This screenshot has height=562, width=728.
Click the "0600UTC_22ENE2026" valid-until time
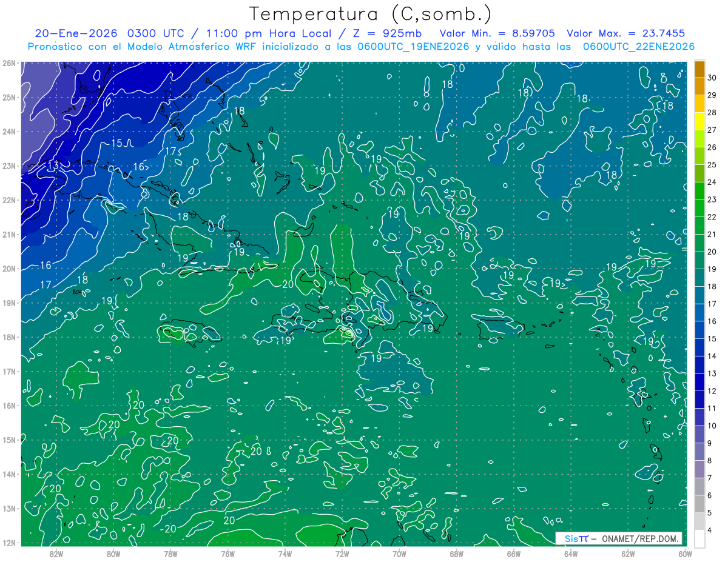(x=639, y=47)
